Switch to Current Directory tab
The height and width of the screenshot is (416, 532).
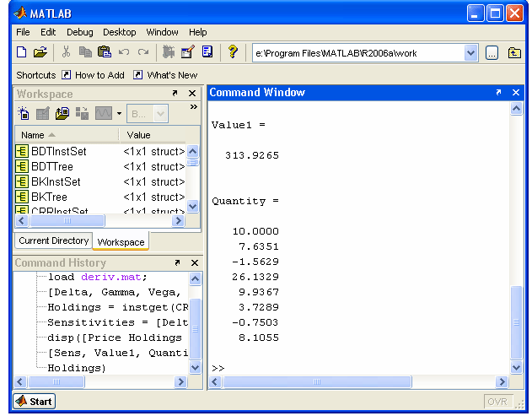point(54,240)
